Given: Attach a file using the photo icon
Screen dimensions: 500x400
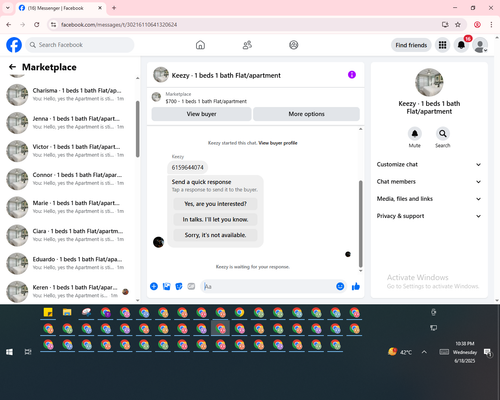Looking at the screenshot, I should pos(166,286).
